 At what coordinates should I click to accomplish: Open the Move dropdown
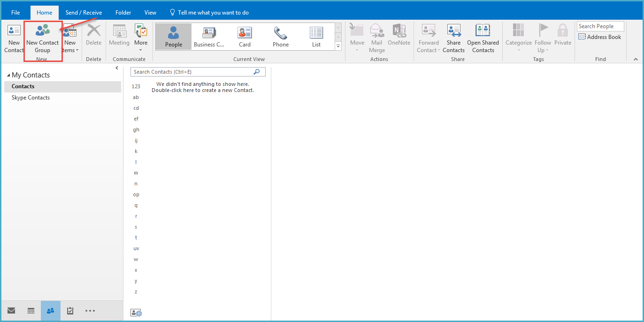pyautogui.click(x=357, y=38)
